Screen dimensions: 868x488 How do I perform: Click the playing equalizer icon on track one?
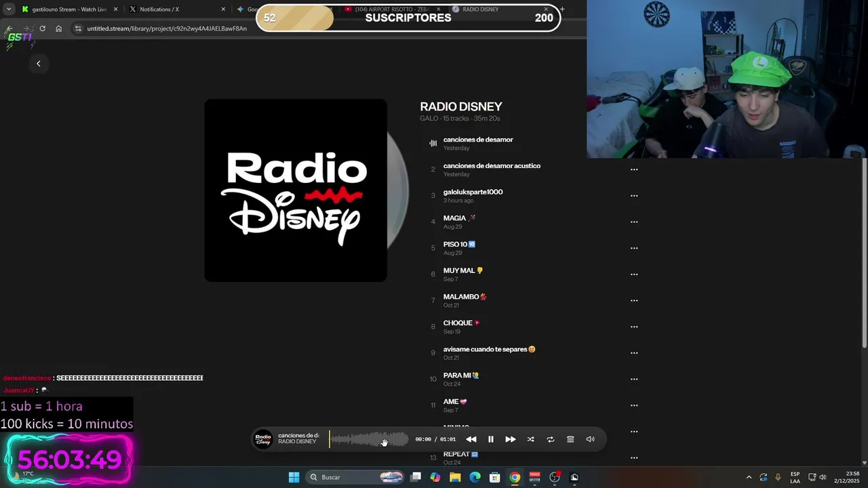pyautogui.click(x=433, y=143)
